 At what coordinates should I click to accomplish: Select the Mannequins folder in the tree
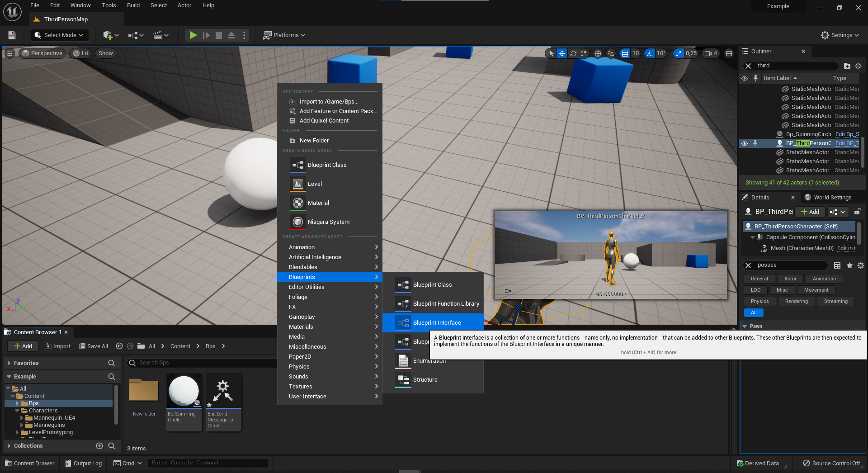pyautogui.click(x=49, y=425)
